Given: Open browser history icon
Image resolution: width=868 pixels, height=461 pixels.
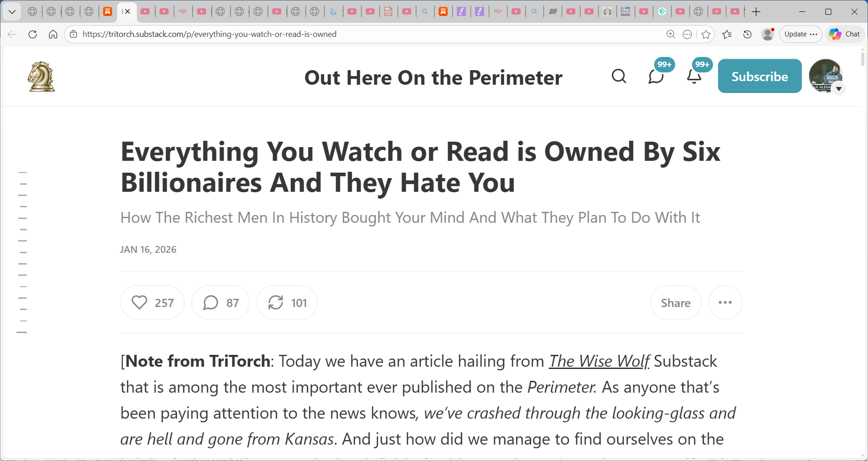Looking at the screenshot, I should click(747, 34).
